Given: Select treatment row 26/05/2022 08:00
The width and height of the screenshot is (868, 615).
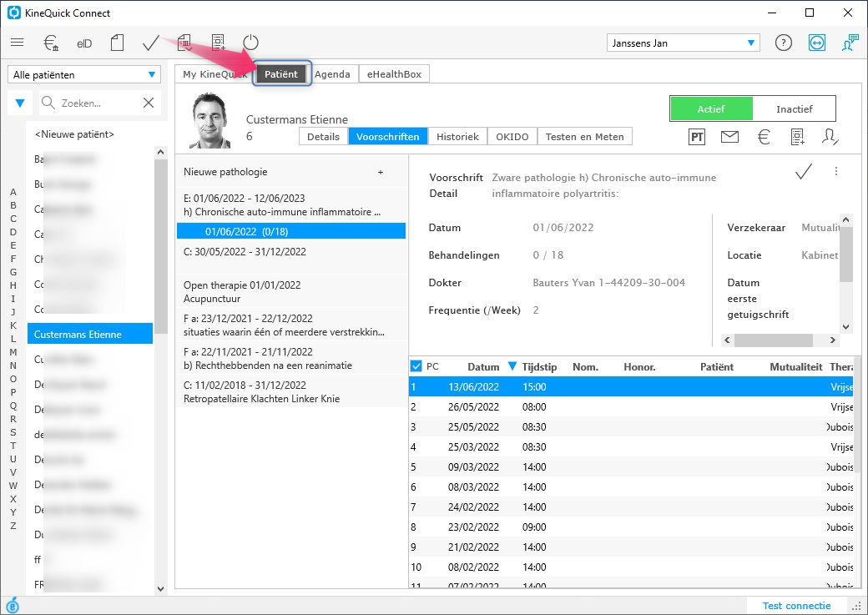Looking at the screenshot, I should coord(631,407).
